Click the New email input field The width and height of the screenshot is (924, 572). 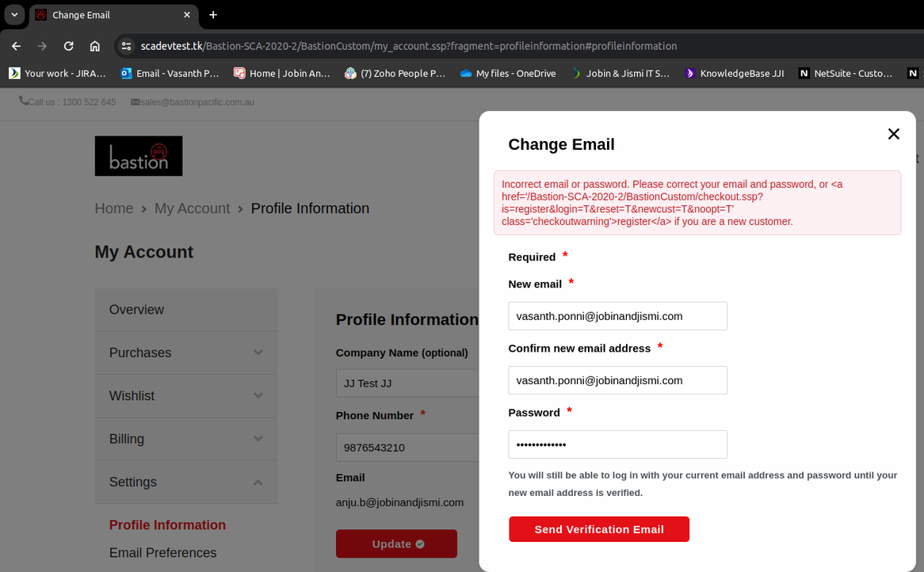[x=617, y=316]
